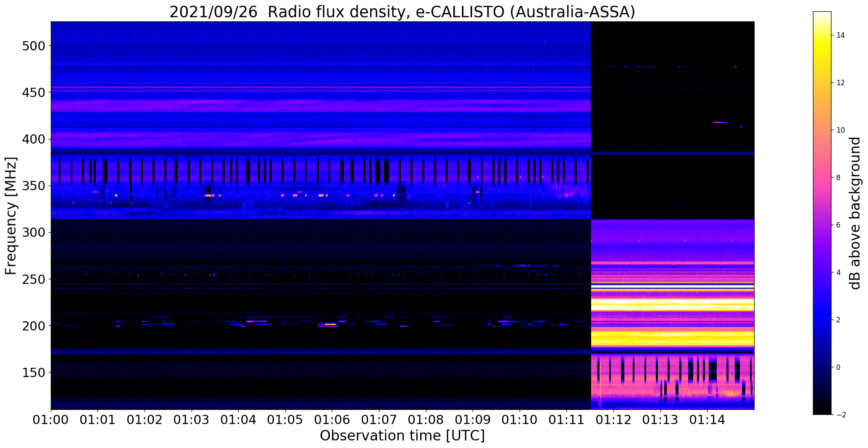Click the 'dB above background' colorbar label
868x448 pixels.
click(x=855, y=213)
